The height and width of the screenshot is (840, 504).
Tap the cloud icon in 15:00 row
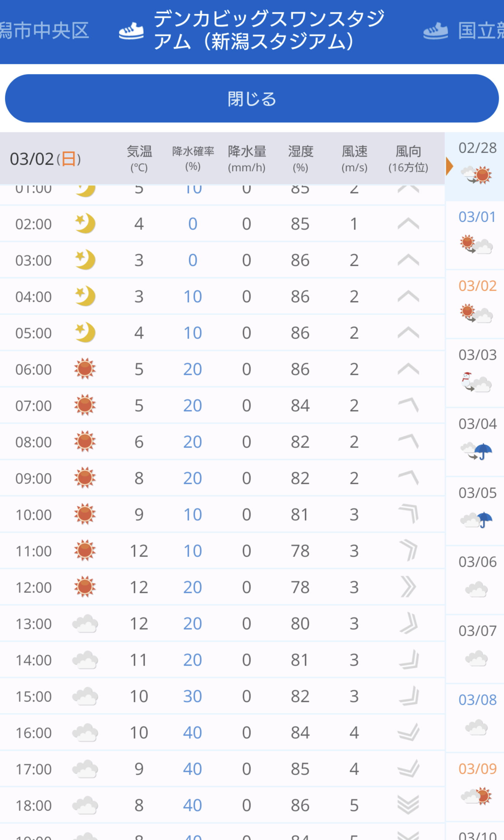point(85,696)
